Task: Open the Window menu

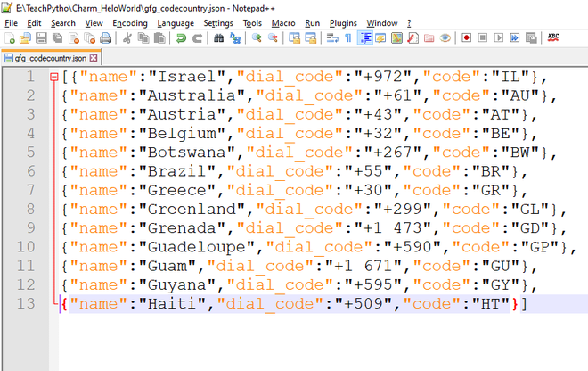Action: coord(382,23)
